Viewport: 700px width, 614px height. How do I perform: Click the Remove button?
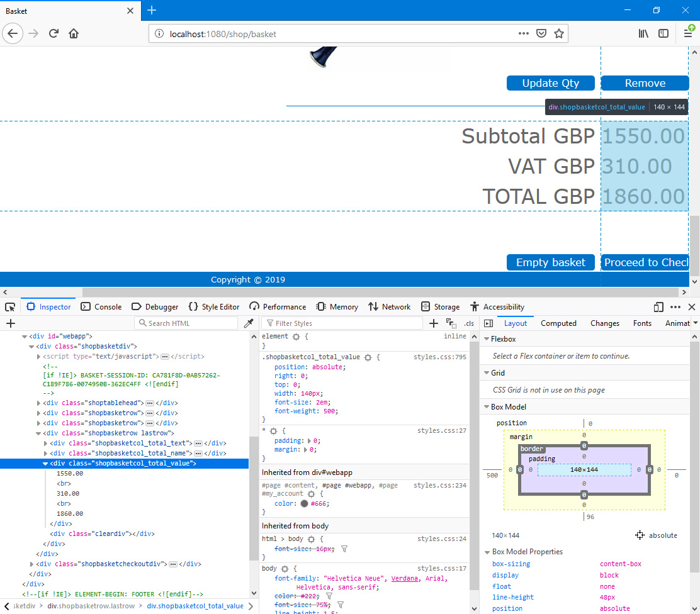point(645,83)
